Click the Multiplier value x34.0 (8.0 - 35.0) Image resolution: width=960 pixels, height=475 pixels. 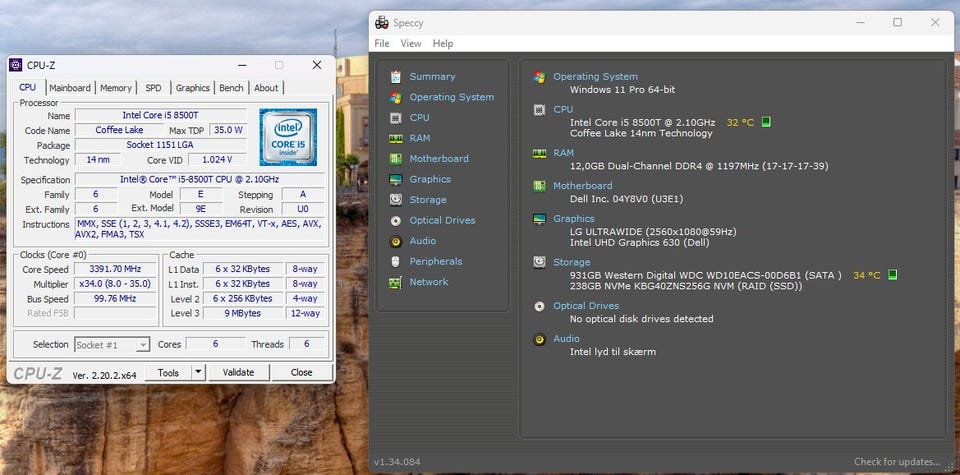(115, 284)
